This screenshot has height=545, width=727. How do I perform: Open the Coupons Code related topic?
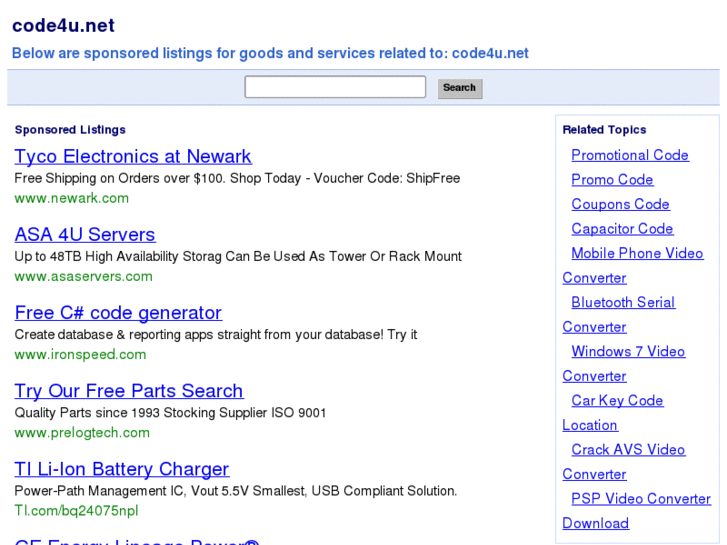[x=620, y=204]
